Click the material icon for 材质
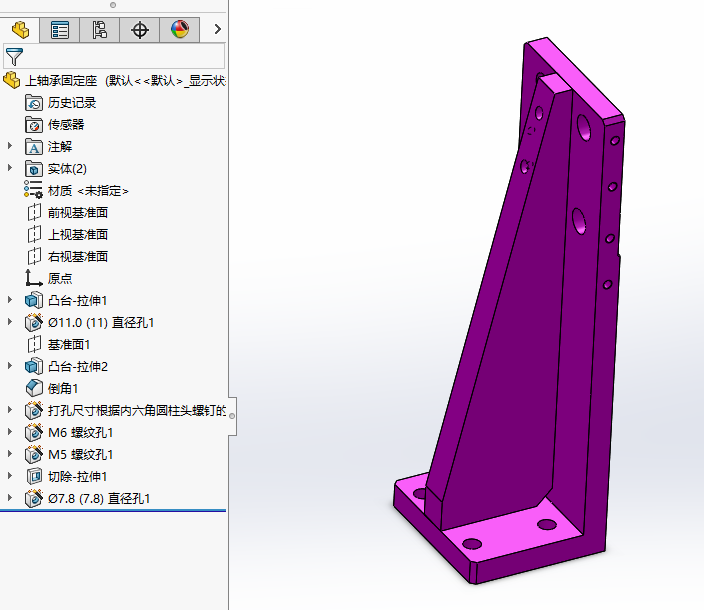 (x=34, y=189)
